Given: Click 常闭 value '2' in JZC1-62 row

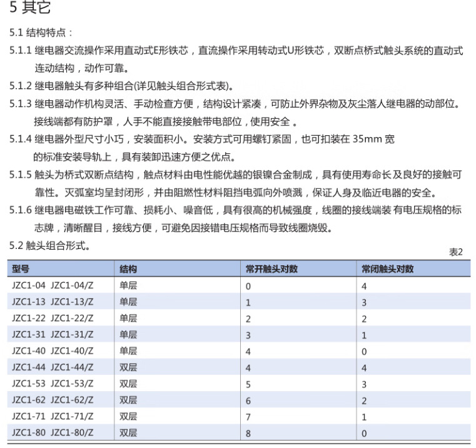Looking at the screenshot, I should click(x=364, y=401).
